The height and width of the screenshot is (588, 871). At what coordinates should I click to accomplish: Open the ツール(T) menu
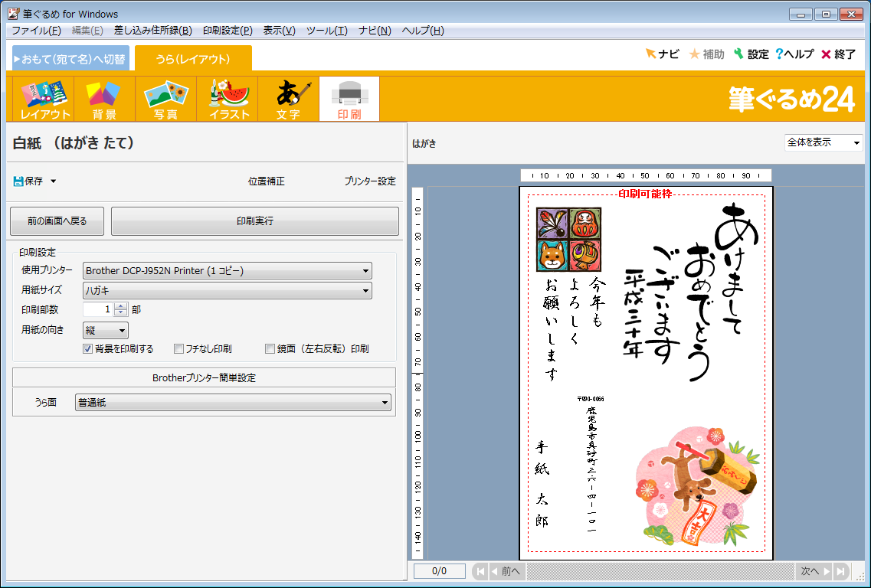point(327,31)
